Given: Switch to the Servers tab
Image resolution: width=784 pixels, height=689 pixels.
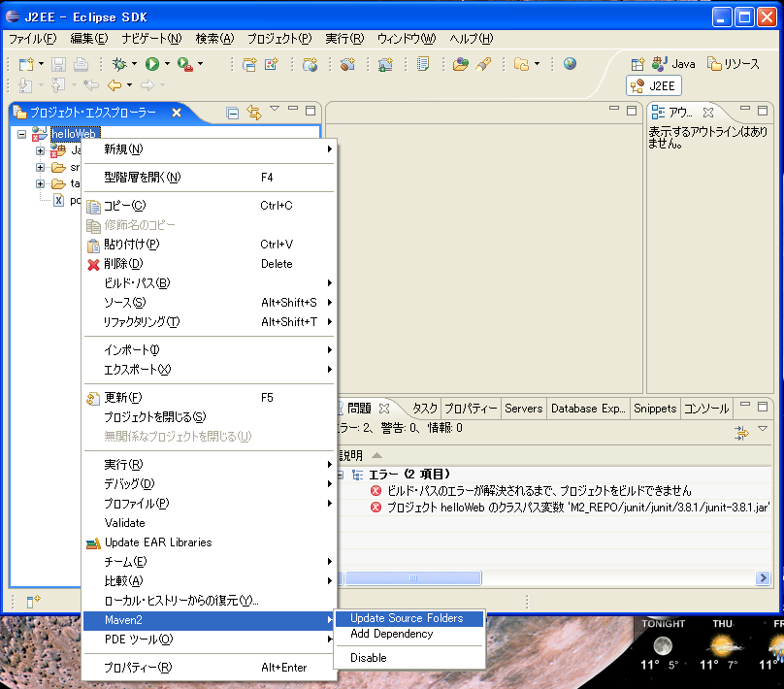Looking at the screenshot, I should (x=523, y=409).
